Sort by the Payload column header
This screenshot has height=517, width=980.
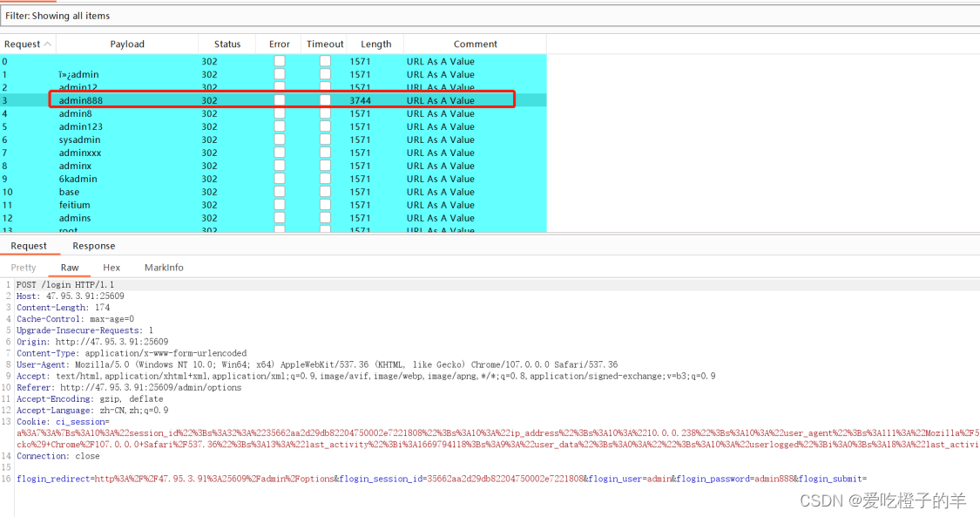coord(127,44)
